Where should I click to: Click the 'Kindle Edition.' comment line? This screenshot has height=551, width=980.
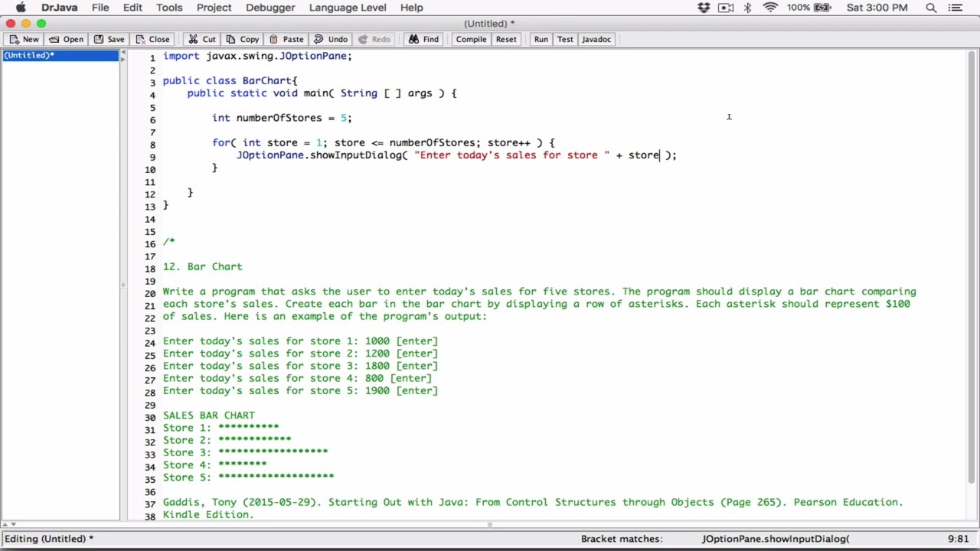click(x=208, y=515)
